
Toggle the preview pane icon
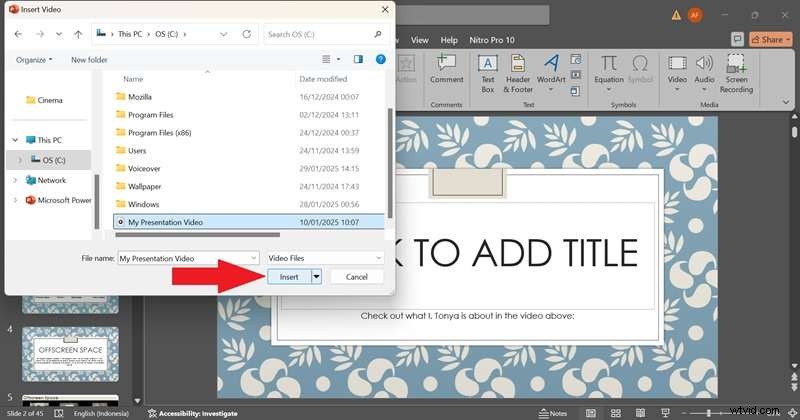[x=358, y=59]
